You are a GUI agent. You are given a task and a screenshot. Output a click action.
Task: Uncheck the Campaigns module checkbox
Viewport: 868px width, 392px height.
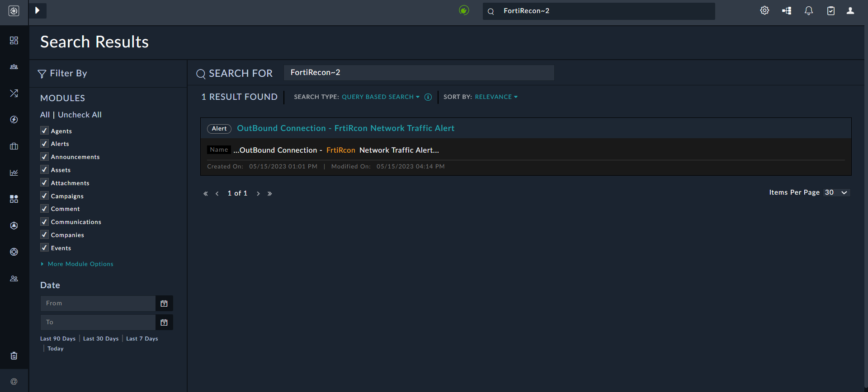(44, 196)
